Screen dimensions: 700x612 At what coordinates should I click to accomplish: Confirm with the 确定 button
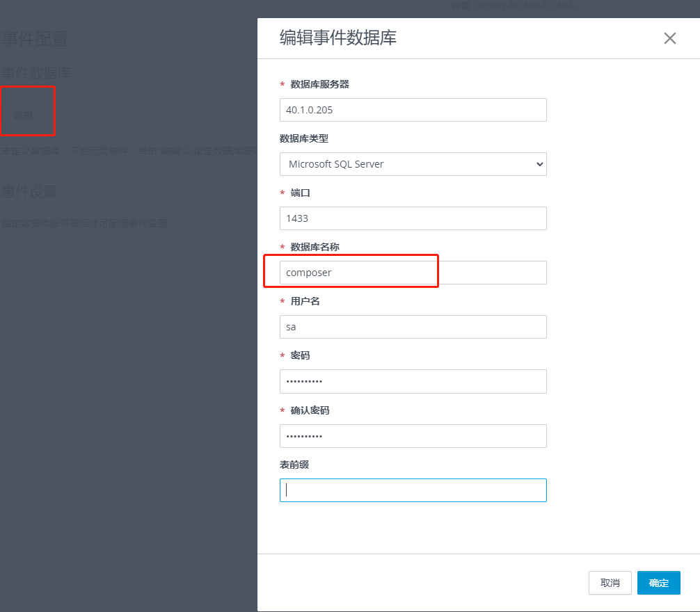coord(658,583)
